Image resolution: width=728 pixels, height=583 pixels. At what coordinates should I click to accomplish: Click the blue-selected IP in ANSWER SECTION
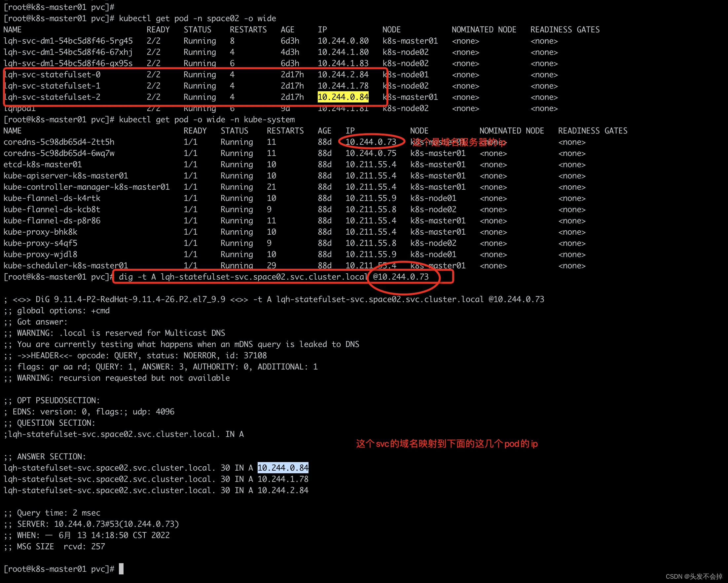(283, 468)
